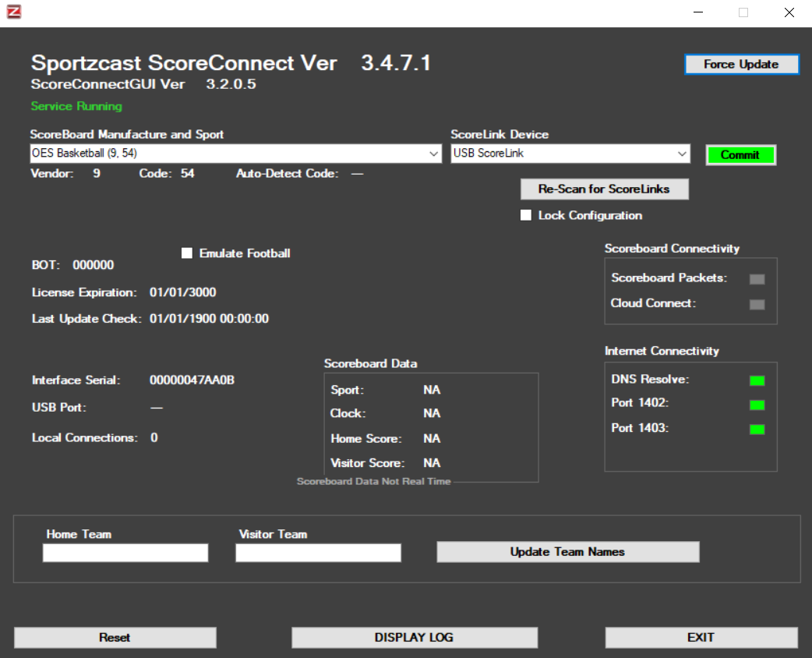Viewport: 812px width, 658px height.
Task: Open the DISPLAY LOG view
Action: (x=415, y=637)
